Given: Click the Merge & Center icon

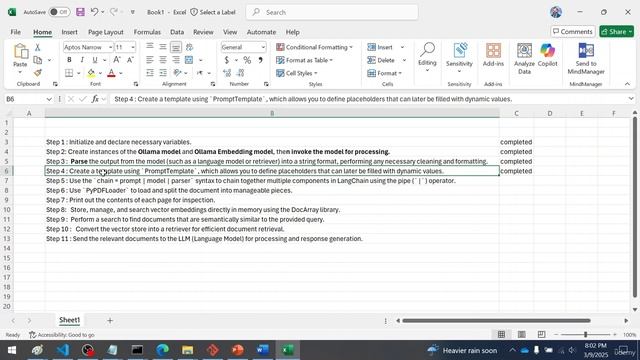Looking at the screenshot, I should [189, 60].
